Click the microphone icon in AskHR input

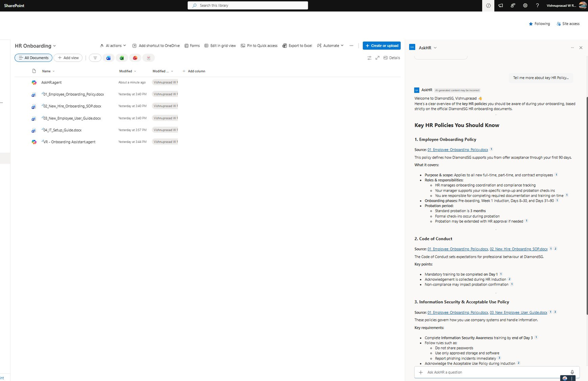pyautogui.click(x=572, y=372)
